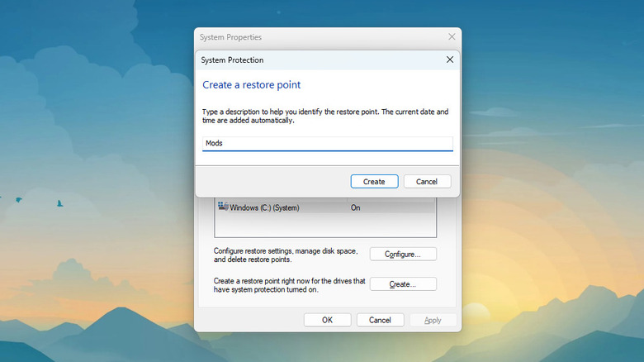
Task: Click the Type a description instruction text
Action: pos(324,116)
